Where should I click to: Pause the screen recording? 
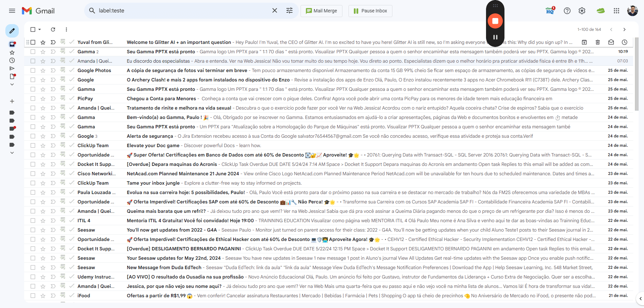click(495, 37)
